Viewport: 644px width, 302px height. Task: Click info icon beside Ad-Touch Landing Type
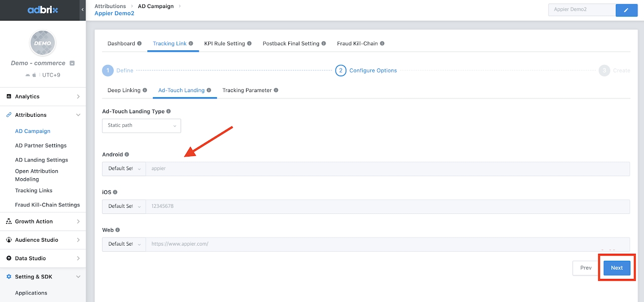[169, 111]
